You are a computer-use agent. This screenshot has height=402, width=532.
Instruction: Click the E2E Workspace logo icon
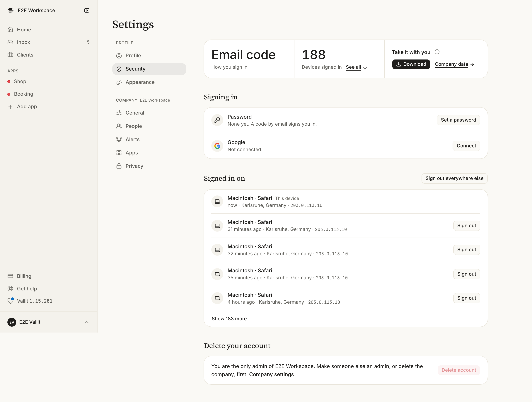point(11,11)
